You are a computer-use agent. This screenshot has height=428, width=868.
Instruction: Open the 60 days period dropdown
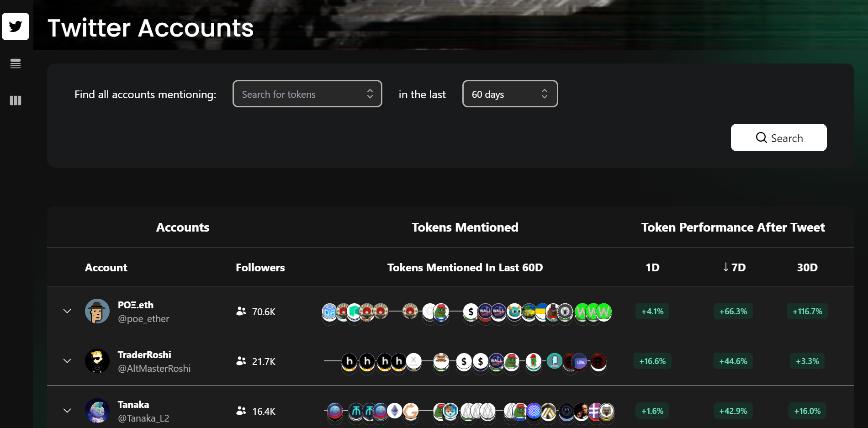[510, 94]
